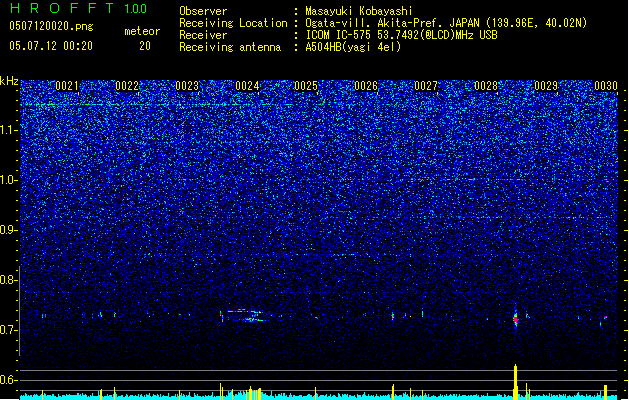Click the Observer field label
Screen dimensions: 629x400
pos(203,11)
